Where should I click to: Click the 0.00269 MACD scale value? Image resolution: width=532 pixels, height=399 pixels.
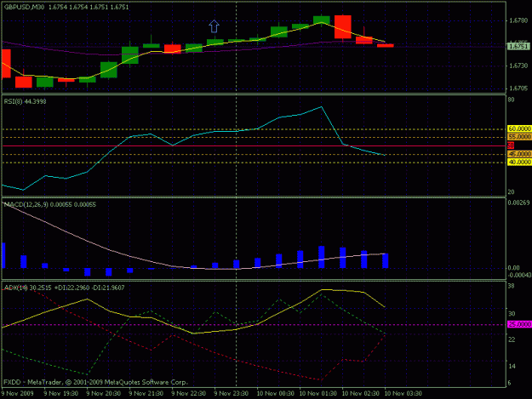coord(518,202)
